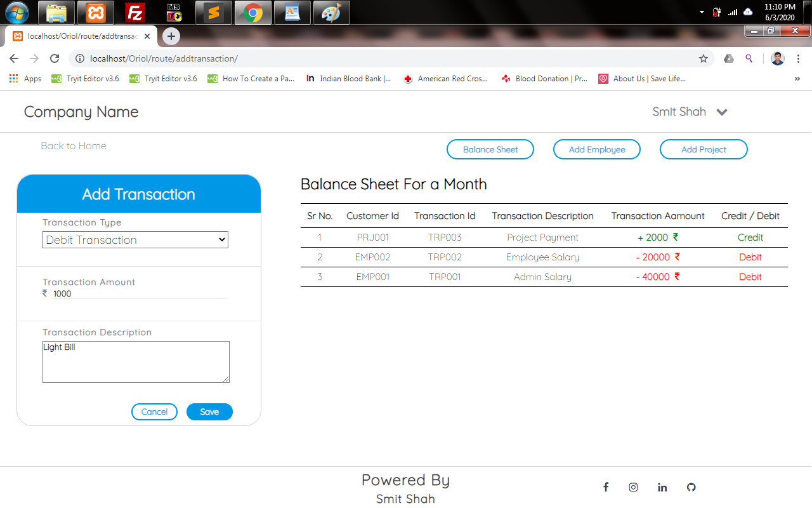Image resolution: width=812 pixels, height=508 pixels.
Task: Open Paint from the taskbar
Action: click(x=331, y=13)
